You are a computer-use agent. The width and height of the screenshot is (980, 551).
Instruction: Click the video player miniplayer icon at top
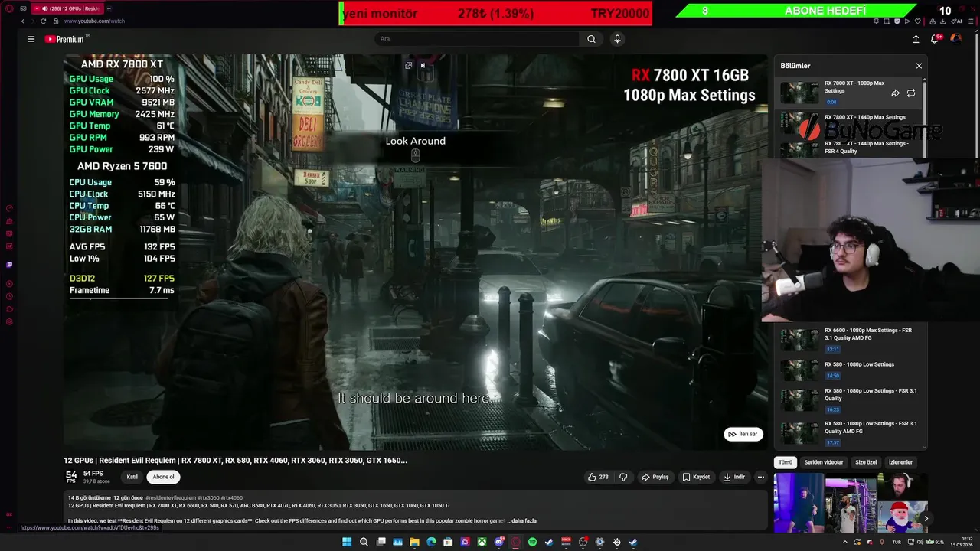pos(409,66)
